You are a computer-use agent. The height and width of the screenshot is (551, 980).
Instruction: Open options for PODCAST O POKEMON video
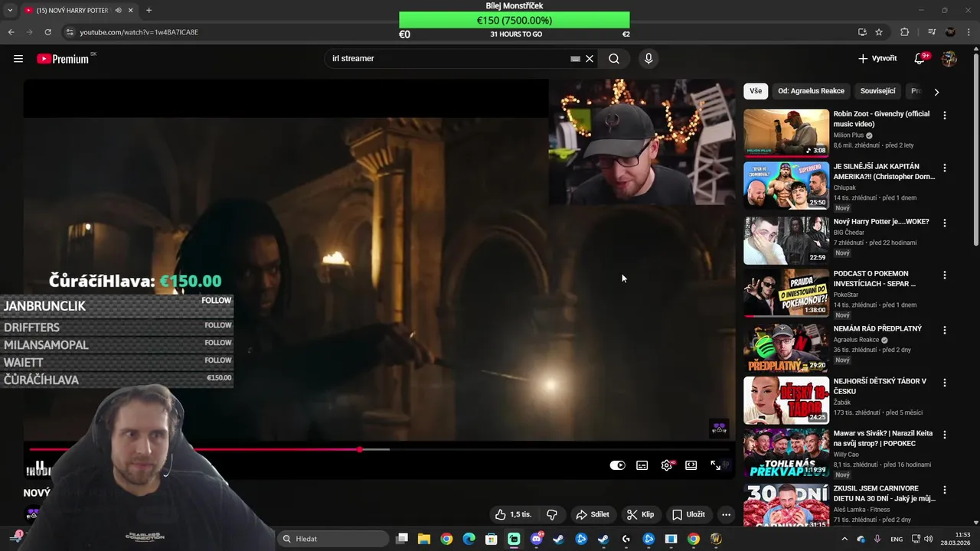pos(944,275)
